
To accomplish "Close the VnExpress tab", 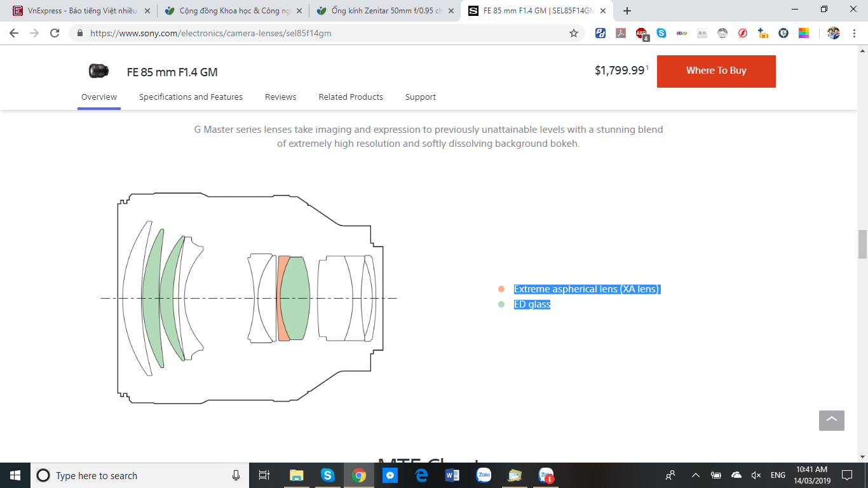I will [147, 11].
